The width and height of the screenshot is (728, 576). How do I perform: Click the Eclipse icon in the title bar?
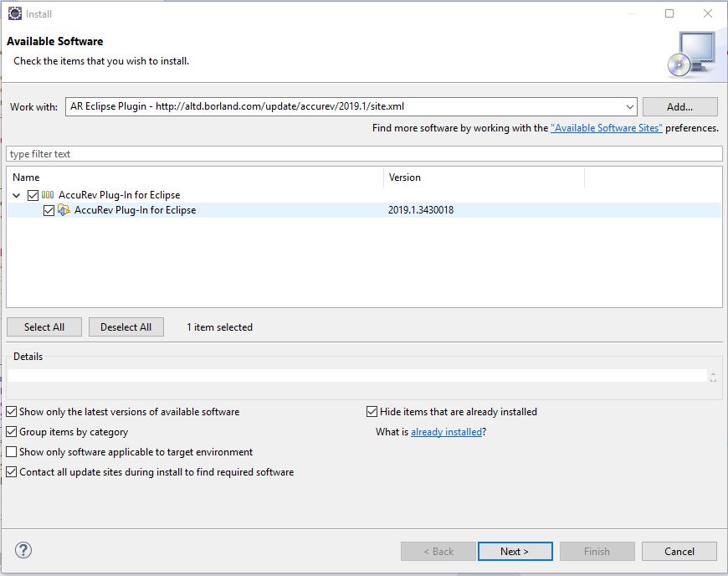coord(15,13)
